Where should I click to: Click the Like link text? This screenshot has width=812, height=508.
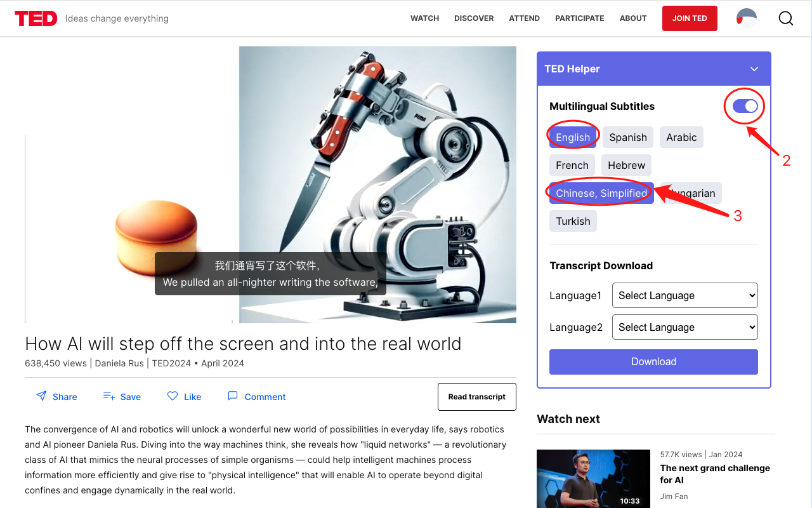[193, 397]
